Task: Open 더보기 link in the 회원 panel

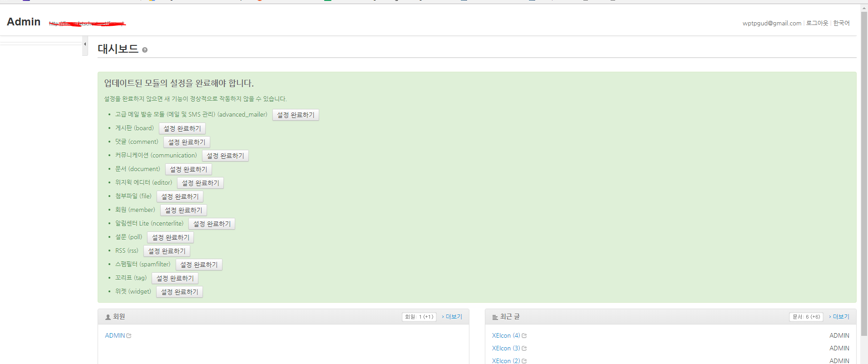Action: [x=453, y=317]
